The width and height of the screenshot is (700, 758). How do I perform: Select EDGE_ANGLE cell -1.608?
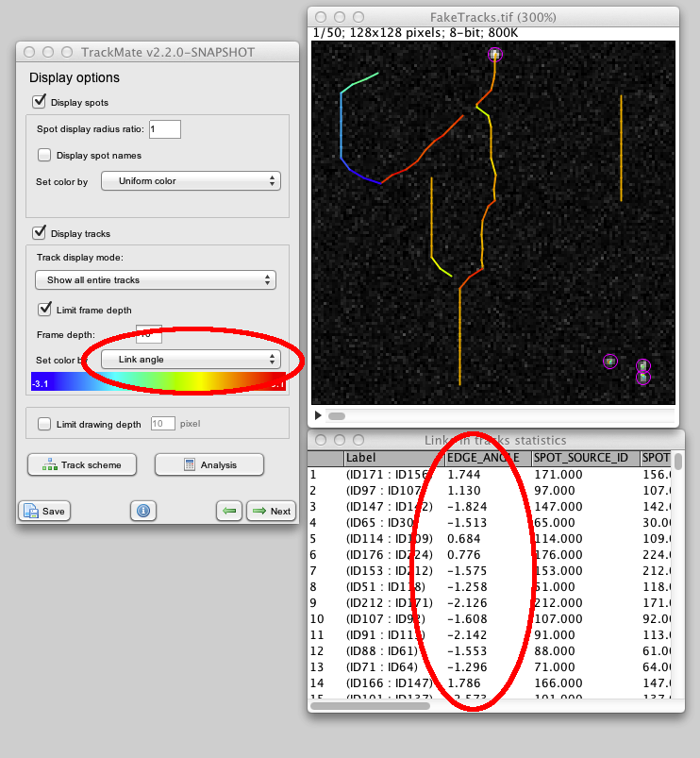[467, 619]
